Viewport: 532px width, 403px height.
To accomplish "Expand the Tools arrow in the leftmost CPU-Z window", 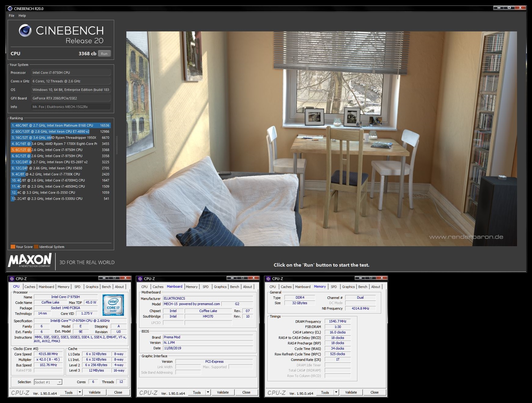I will pyautogui.click(x=80, y=392).
